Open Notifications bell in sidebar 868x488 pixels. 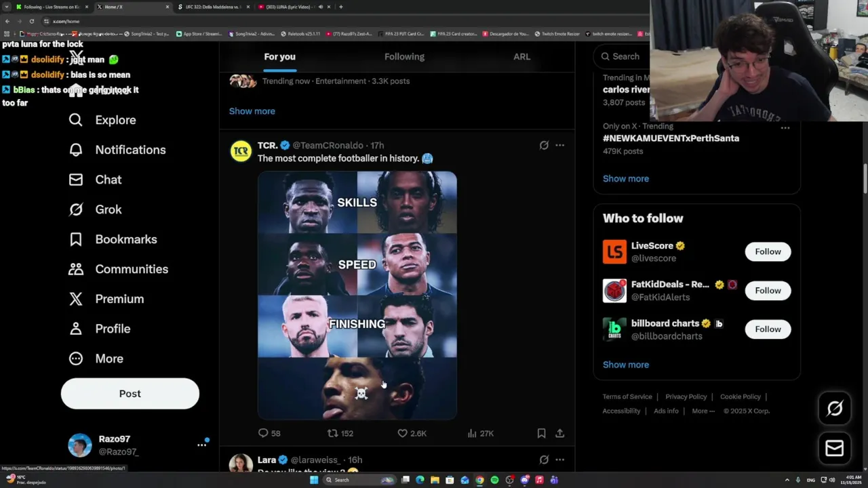point(117,150)
